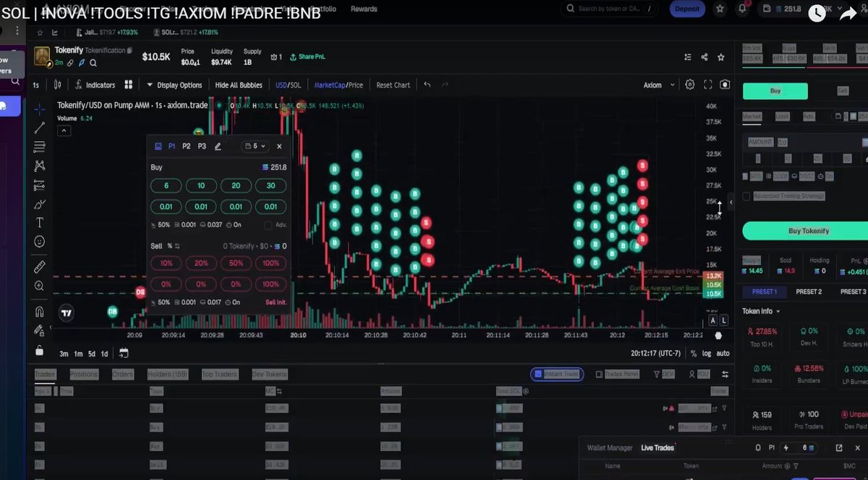This screenshot has height=480, width=868.
Task: Switch to USD/SOL currency toggle
Action: [288, 85]
